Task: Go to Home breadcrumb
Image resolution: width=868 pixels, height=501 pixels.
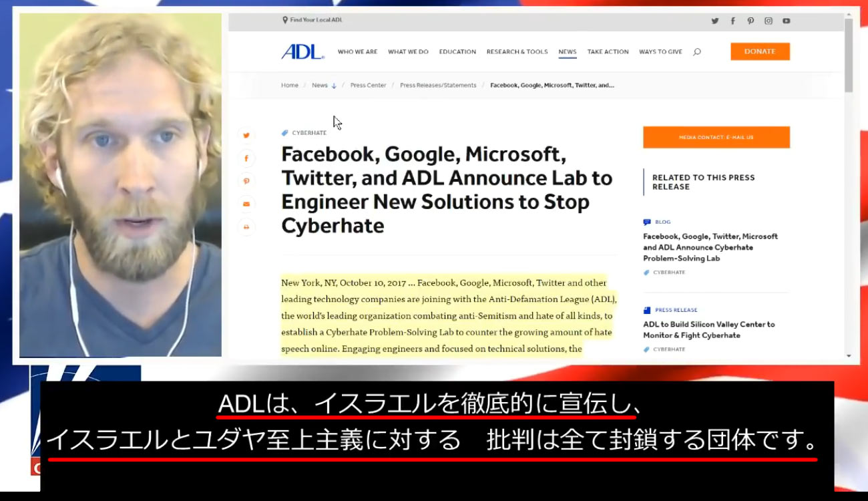Action: pos(290,86)
